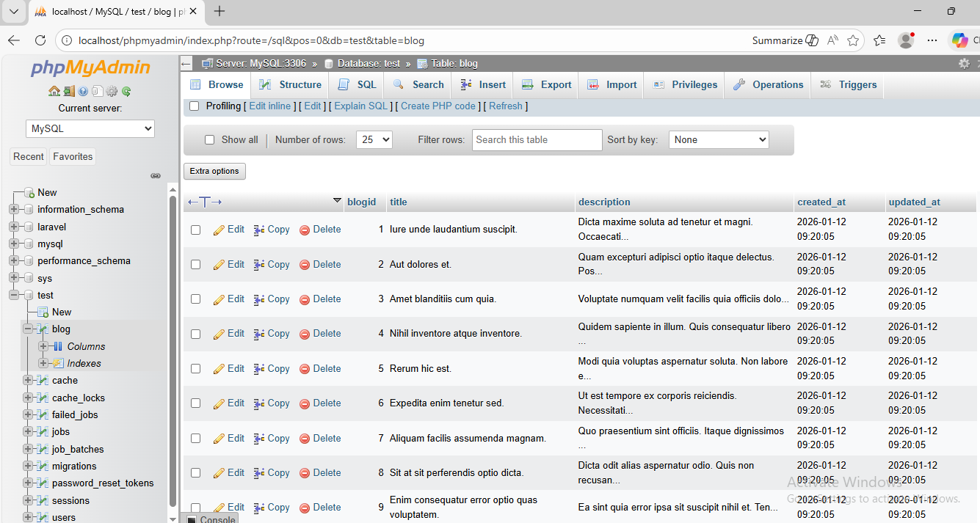Click the Explain SQL link
The width and height of the screenshot is (980, 523).
[x=360, y=106]
